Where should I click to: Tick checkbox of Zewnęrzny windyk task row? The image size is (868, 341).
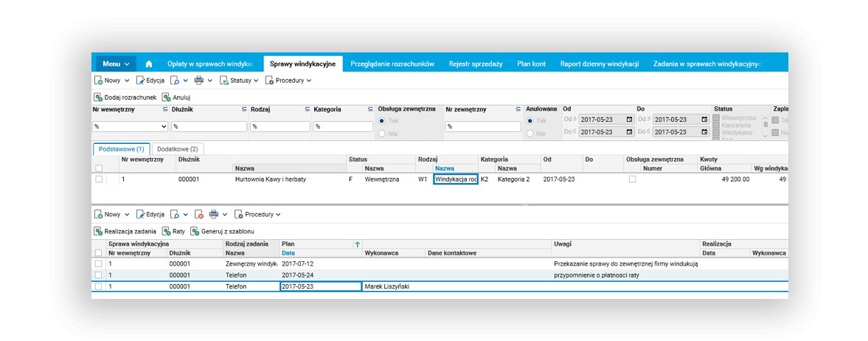[99, 264]
